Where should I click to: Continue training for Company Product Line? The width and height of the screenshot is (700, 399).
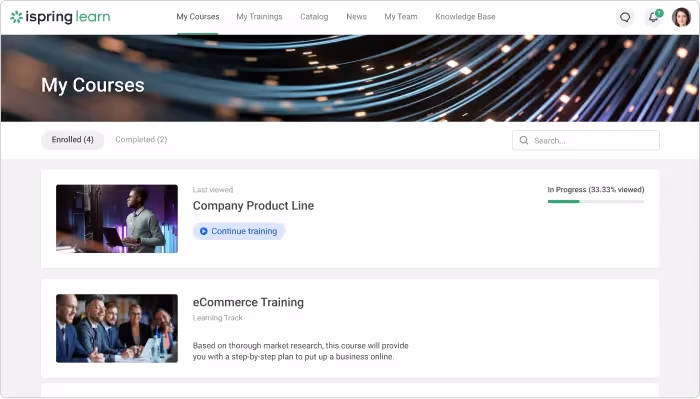(239, 231)
